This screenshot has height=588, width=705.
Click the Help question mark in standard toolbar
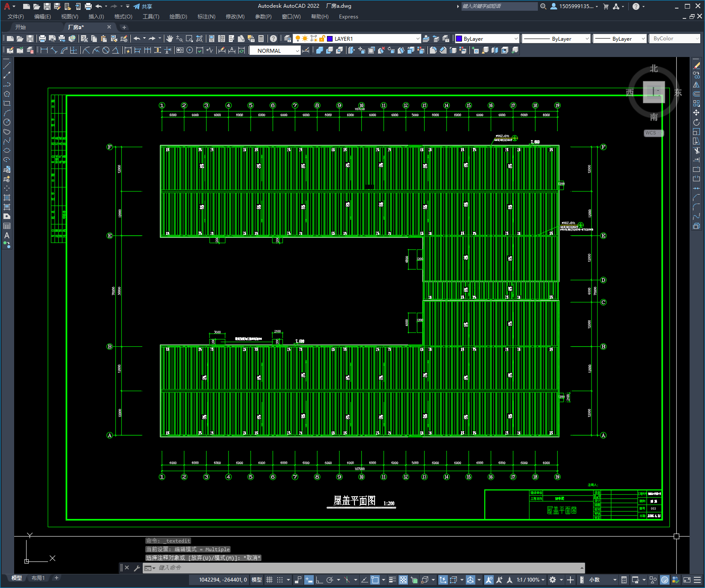(273, 39)
